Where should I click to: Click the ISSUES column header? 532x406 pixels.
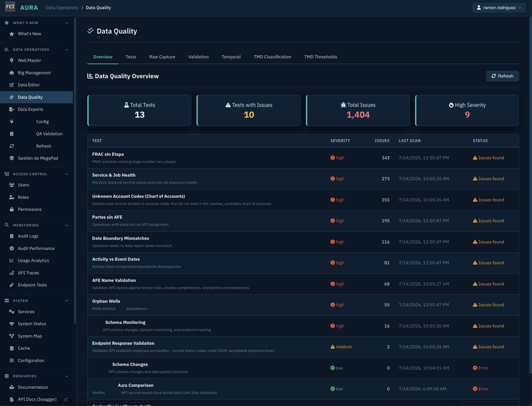tap(382, 141)
